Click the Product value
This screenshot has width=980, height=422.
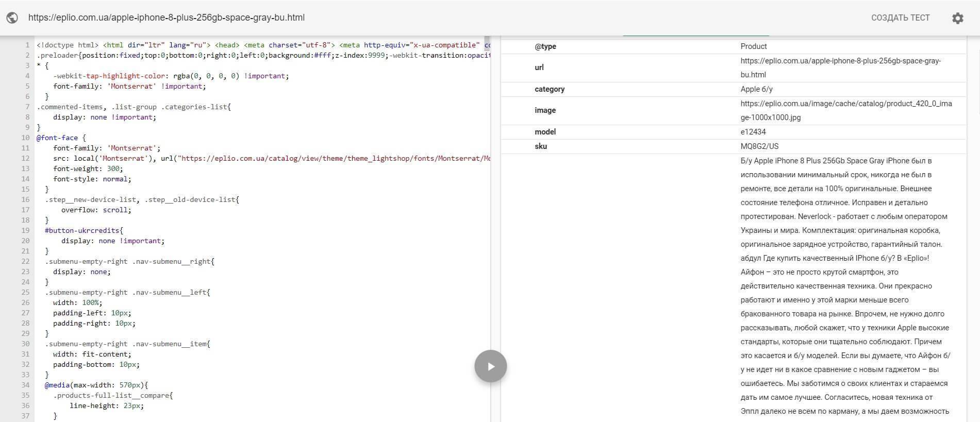pos(754,46)
